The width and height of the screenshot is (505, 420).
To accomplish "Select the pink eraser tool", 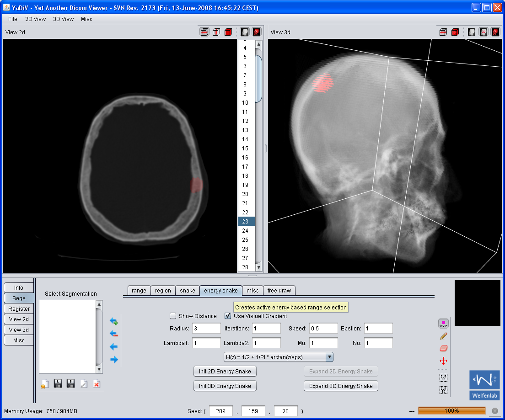I will [x=443, y=348].
